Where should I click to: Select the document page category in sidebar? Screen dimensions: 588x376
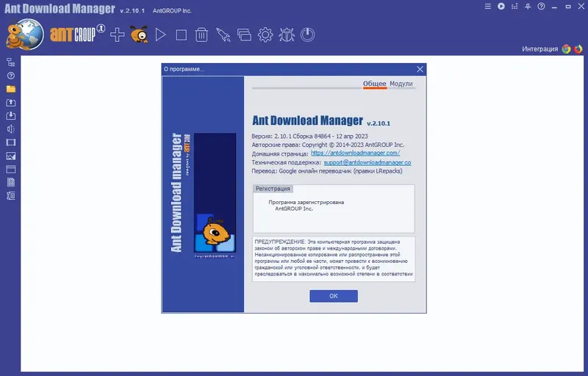[x=11, y=182]
